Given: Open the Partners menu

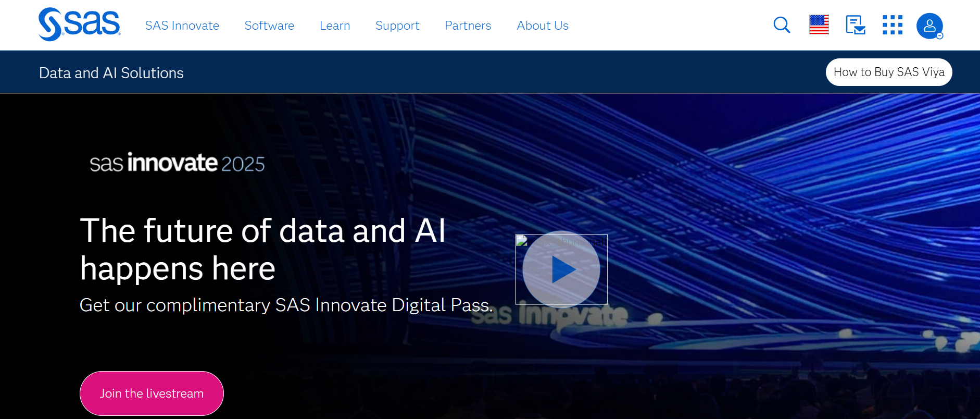Looking at the screenshot, I should [468, 26].
